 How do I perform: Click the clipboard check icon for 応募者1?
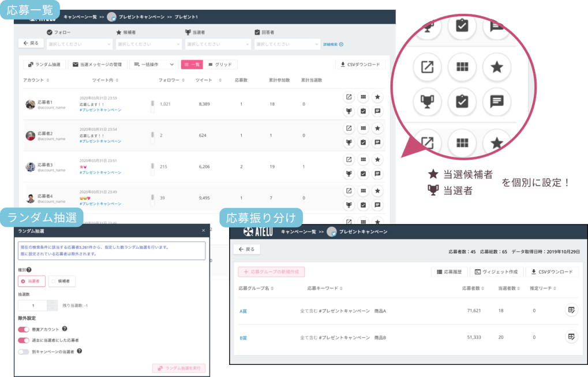[x=363, y=111]
